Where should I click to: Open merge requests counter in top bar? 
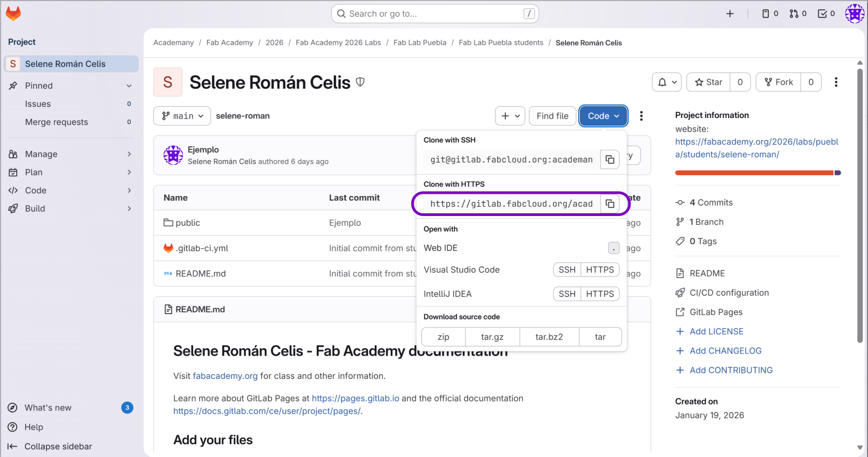point(798,14)
